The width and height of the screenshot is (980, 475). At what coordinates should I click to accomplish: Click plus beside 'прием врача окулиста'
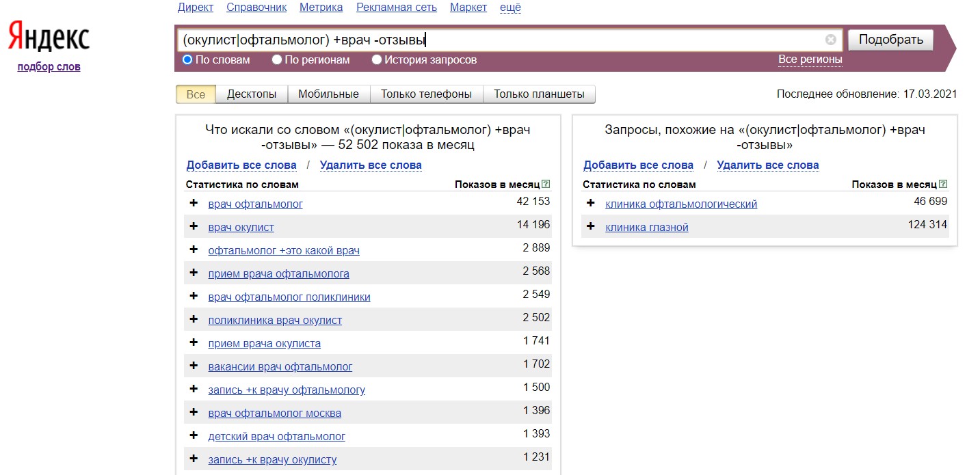[x=194, y=342]
